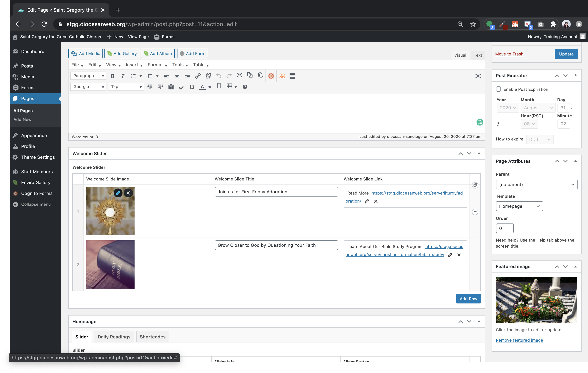The width and height of the screenshot is (588, 373).
Task: Toggle the Featured image panel arrow
Action: click(x=576, y=266)
